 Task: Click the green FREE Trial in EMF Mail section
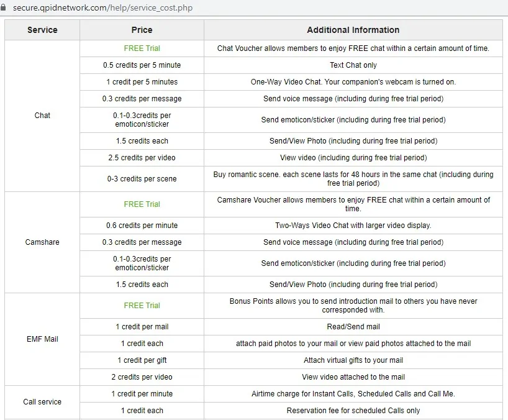coord(142,306)
